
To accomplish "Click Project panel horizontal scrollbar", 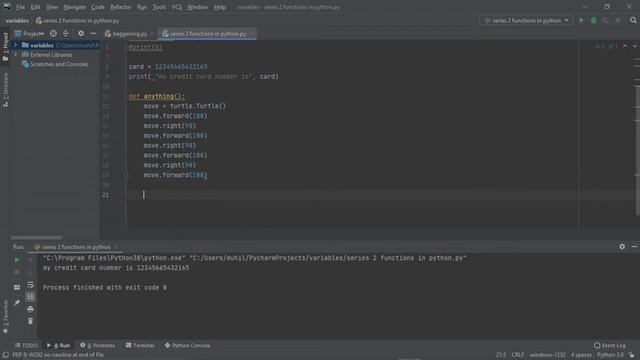I will tap(36, 237).
